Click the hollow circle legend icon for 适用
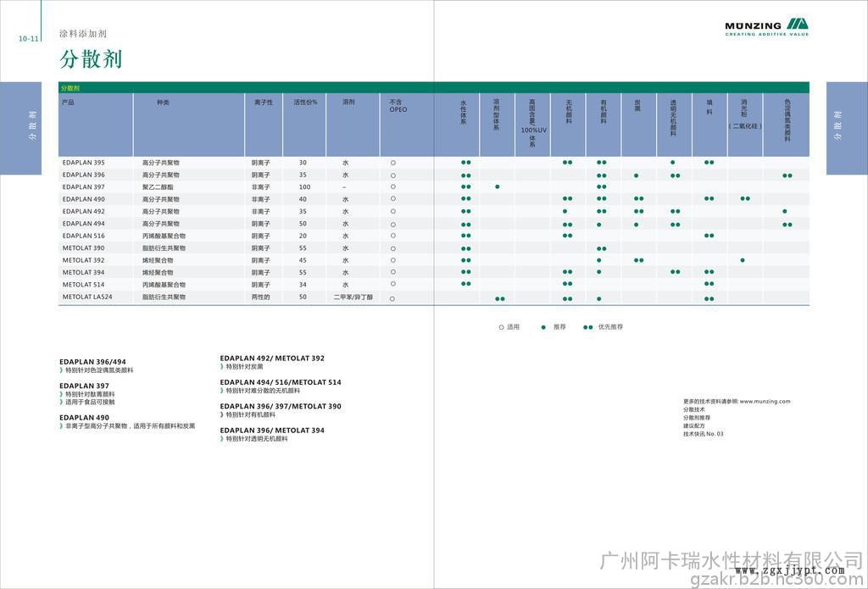868x589 pixels. tap(501, 326)
